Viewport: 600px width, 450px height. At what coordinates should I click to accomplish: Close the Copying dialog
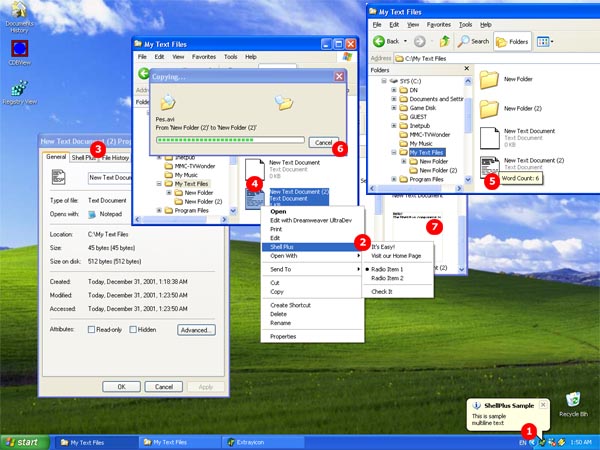(x=339, y=77)
